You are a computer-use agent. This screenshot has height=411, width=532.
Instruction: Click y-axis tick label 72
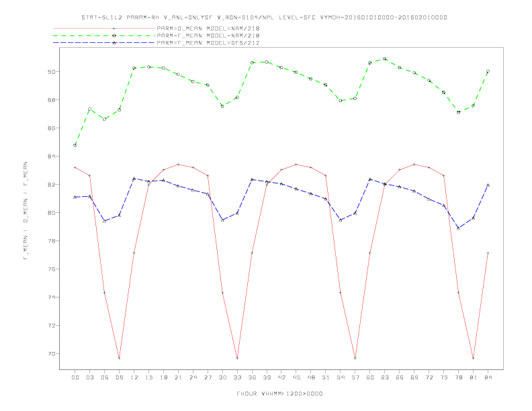[52, 326]
